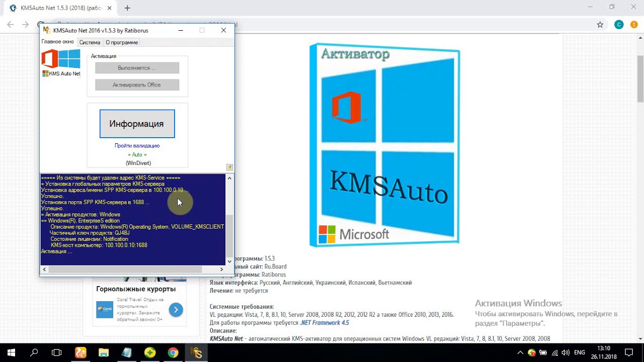The width and height of the screenshot is (644, 362).
Task: Open the О программе tab
Action: [x=122, y=42]
